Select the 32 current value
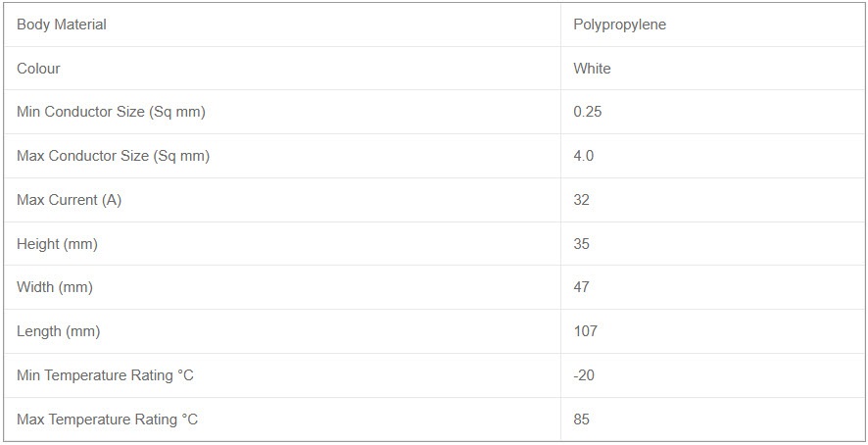 click(582, 200)
